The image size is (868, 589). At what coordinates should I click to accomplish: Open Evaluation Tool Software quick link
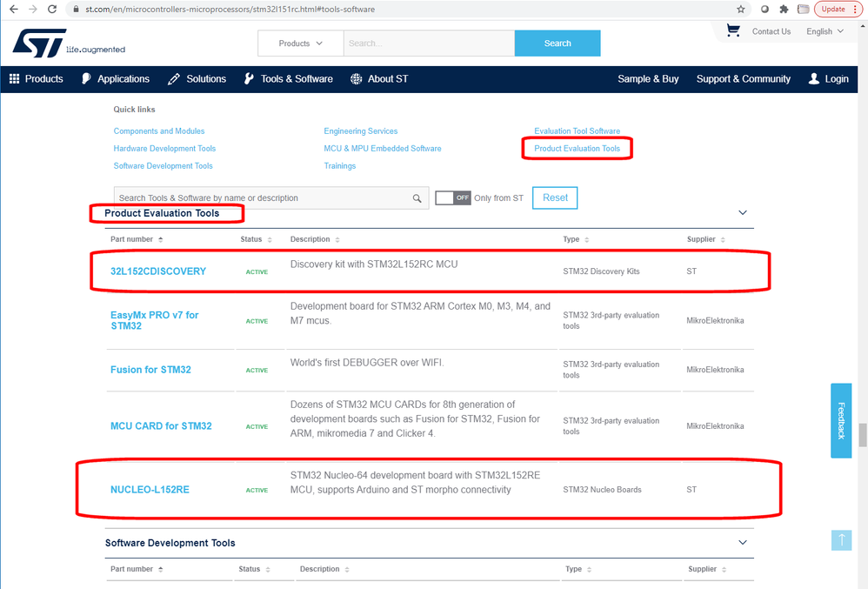click(577, 131)
